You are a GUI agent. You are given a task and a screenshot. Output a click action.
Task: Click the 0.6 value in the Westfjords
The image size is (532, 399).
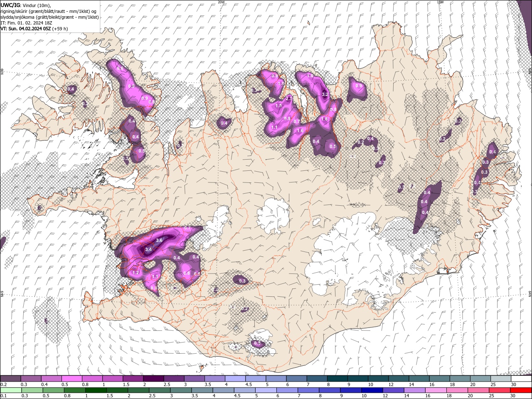(x=120, y=68)
